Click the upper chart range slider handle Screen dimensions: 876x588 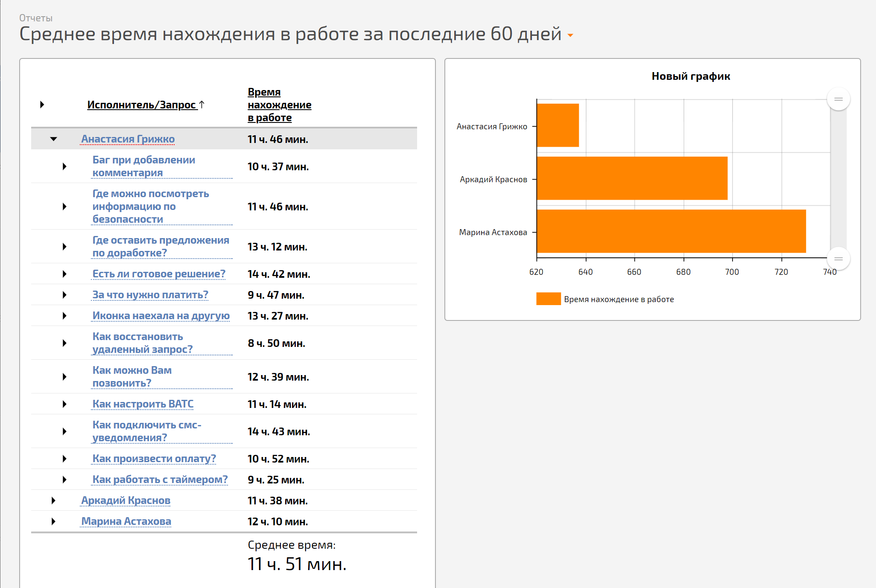(838, 99)
